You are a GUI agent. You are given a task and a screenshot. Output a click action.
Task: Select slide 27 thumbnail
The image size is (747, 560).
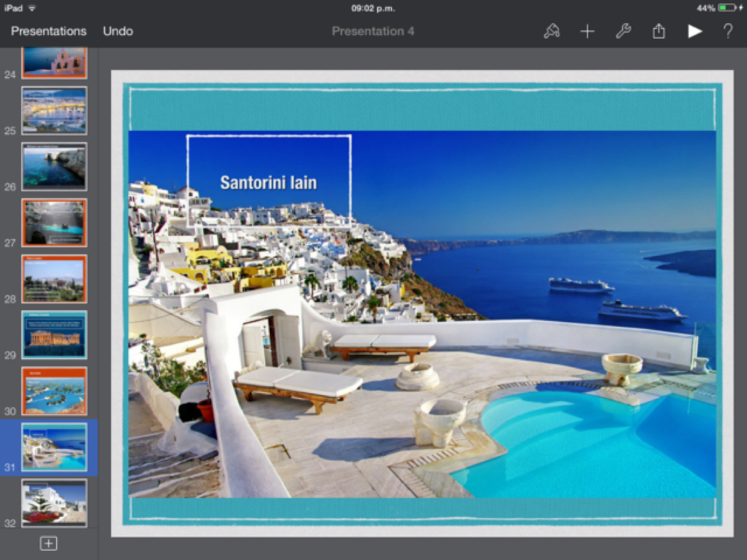(x=54, y=223)
